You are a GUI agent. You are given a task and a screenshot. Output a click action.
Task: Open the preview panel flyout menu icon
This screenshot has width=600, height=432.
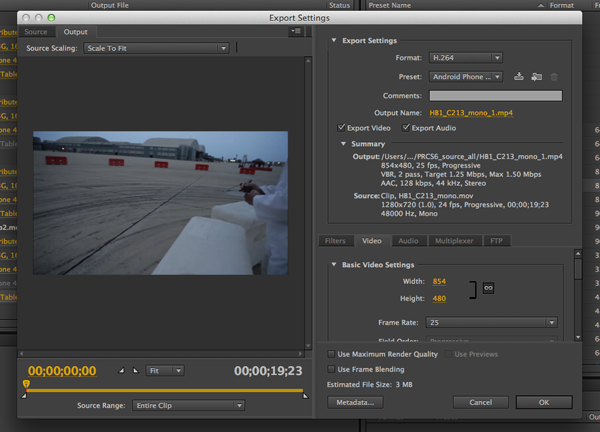click(296, 32)
